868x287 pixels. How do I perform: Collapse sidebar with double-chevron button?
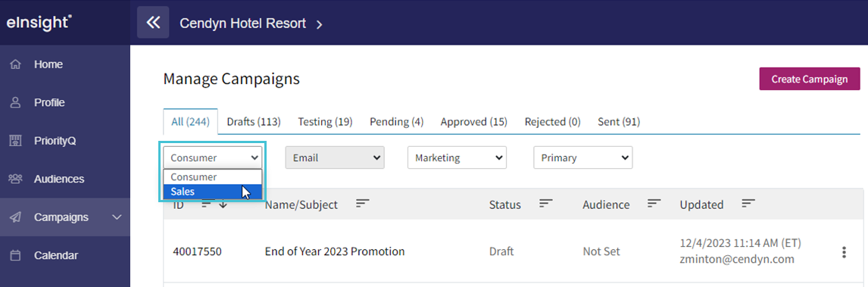(x=153, y=23)
